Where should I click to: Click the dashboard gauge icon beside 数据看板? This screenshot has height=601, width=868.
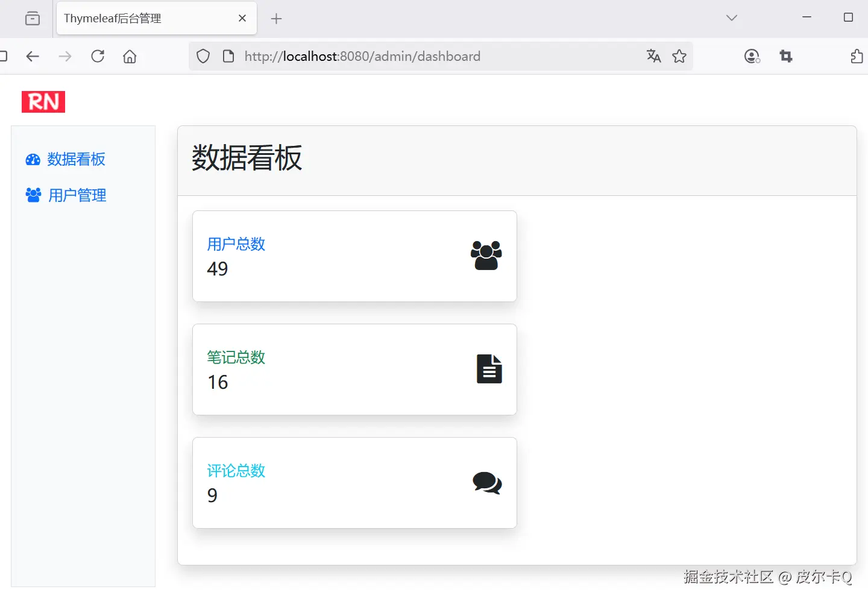[x=33, y=160]
